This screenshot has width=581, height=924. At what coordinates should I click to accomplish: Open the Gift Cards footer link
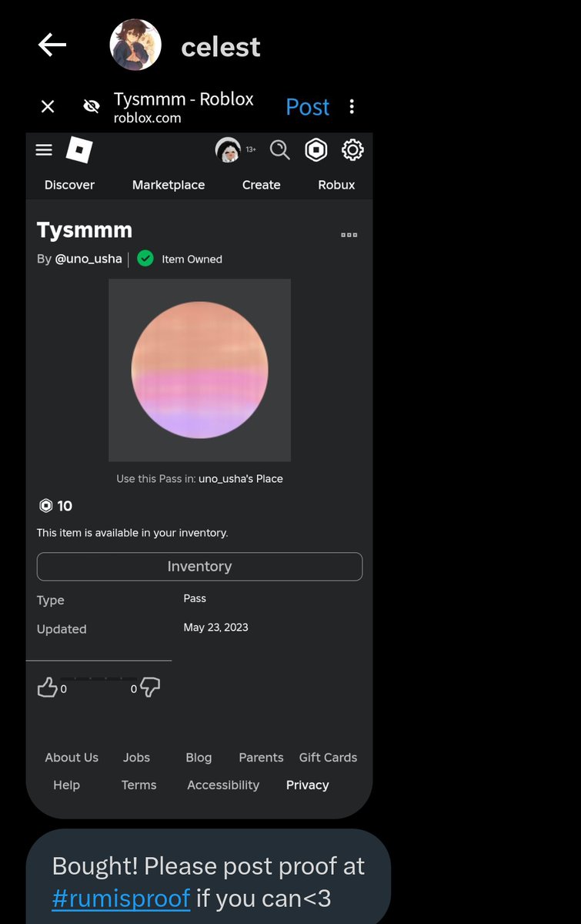point(328,758)
